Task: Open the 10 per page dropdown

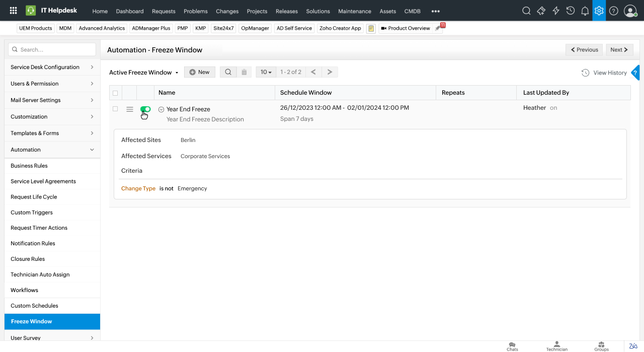Action: [x=266, y=72]
